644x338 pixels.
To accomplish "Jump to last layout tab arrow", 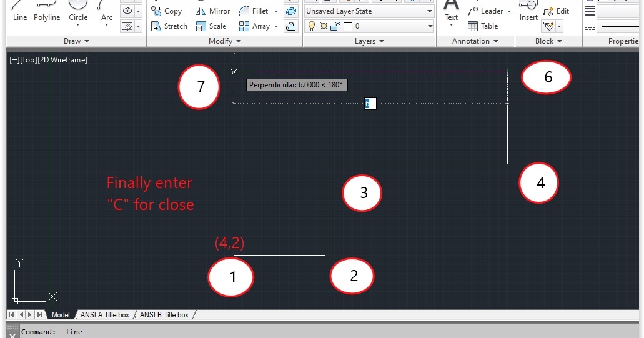I will [39, 315].
